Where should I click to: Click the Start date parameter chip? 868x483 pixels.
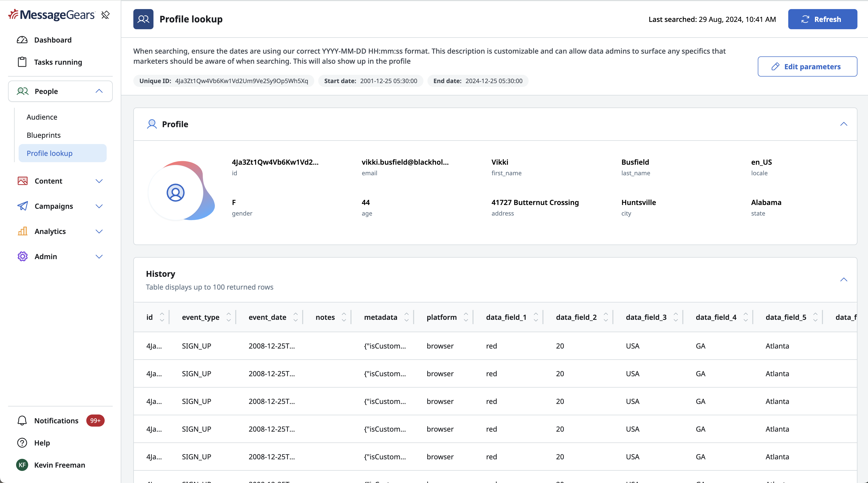(x=371, y=81)
